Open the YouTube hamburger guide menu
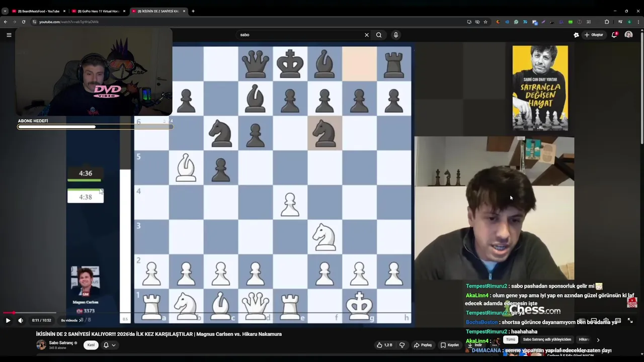Screen dimensions: 644x362 pyautogui.click(x=9, y=35)
